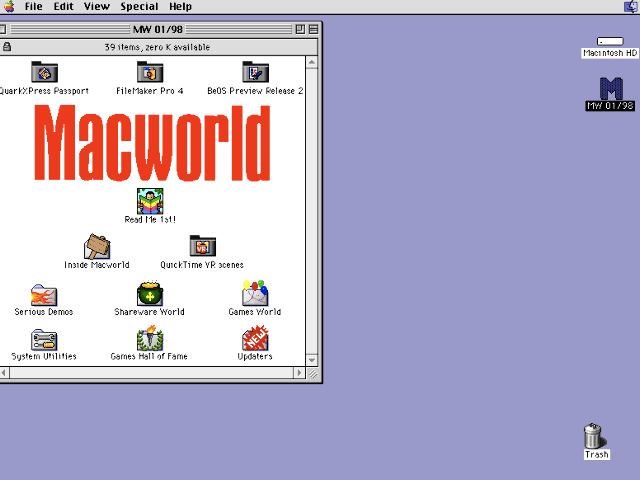Screen dimensions: 640x480
Task: Open the BeOS Preview Release 2 folder
Action: click(x=255, y=72)
